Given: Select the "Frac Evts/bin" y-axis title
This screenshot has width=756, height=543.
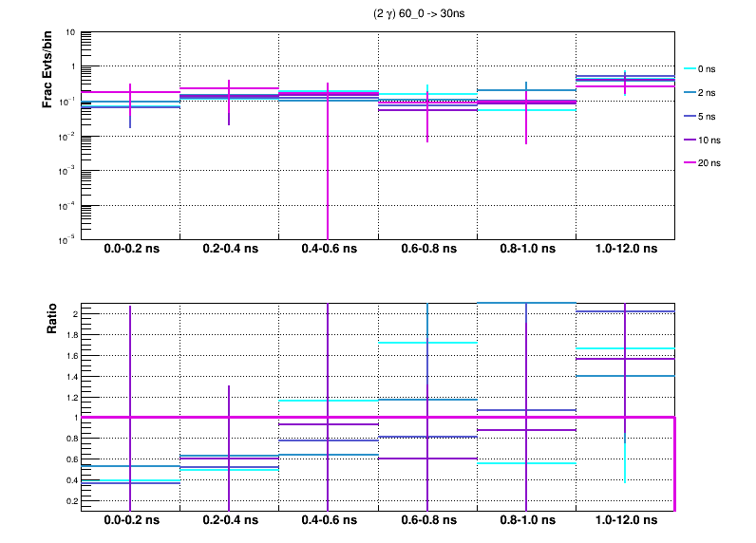Looking at the screenshot, I should tap(47, 69).
